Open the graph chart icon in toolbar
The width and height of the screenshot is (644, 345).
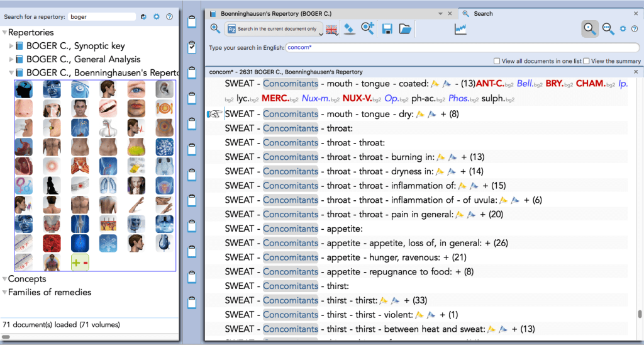[460, 29]
